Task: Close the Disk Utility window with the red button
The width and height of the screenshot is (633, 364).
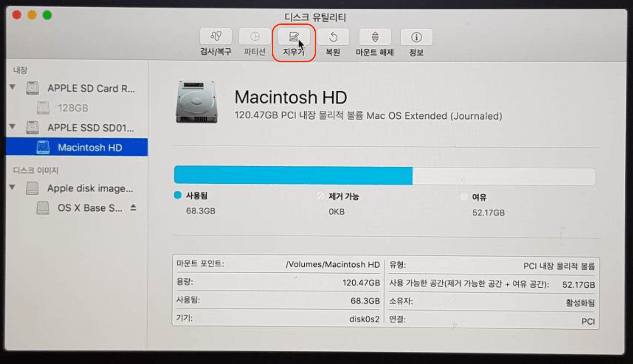Action: 17,15
